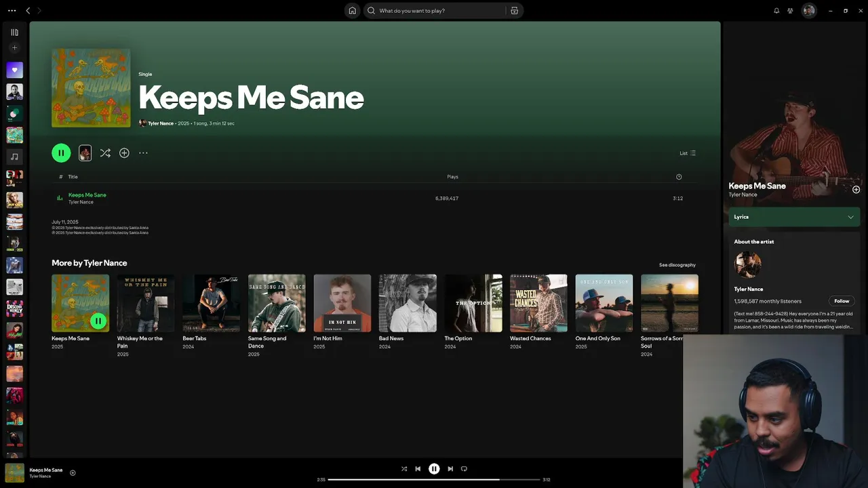Open the List view dropdown
The height and width of the screenshot is (488, 868).
coord(688,153)
